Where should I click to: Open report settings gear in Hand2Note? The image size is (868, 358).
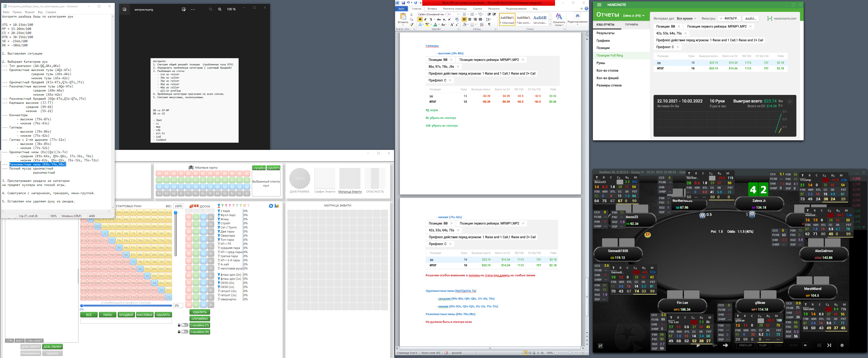[x=790, y=102]
